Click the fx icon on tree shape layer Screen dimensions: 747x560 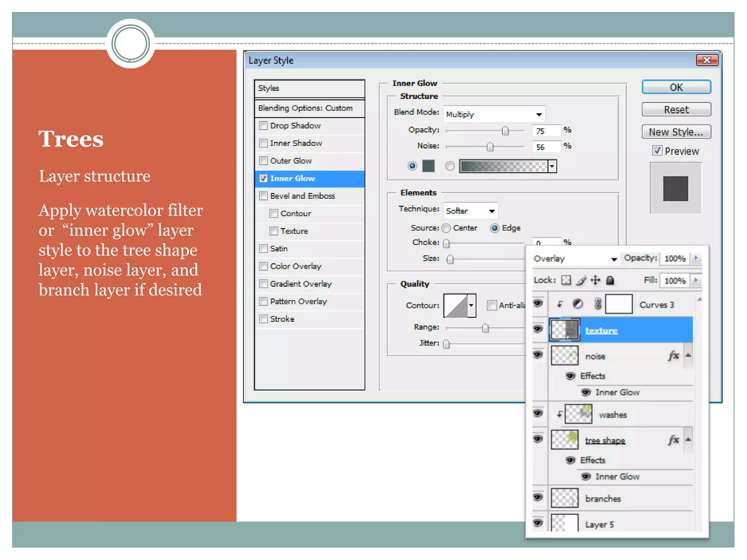673,440
